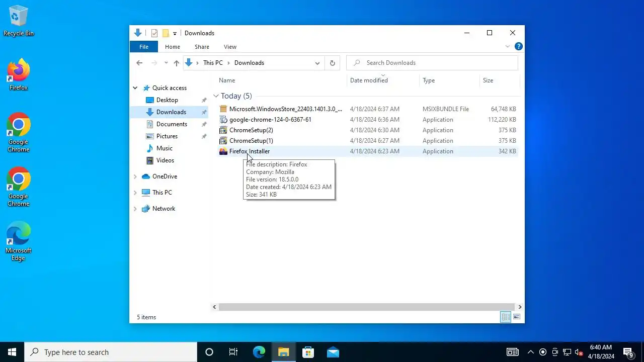Open Recycle Bin desktop icon
Viewport: 644px width, 362px height.
[x=19, y=21]
